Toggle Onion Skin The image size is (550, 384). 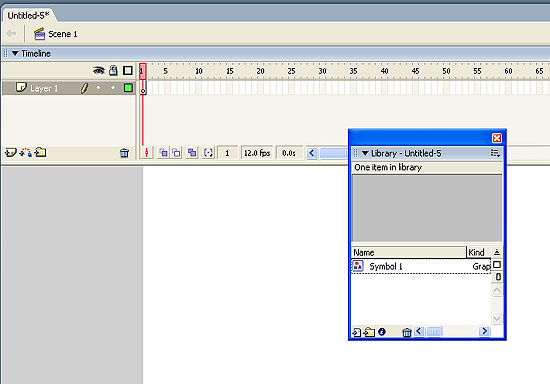point(163,153)
